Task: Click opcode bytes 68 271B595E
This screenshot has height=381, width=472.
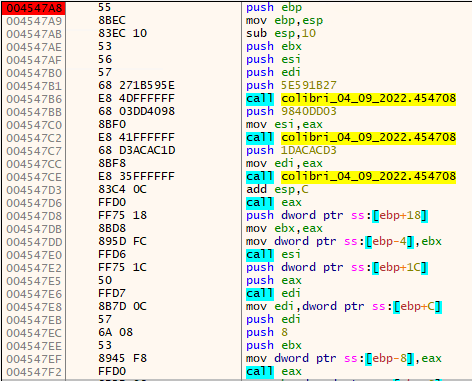Action: click(137, 85)
